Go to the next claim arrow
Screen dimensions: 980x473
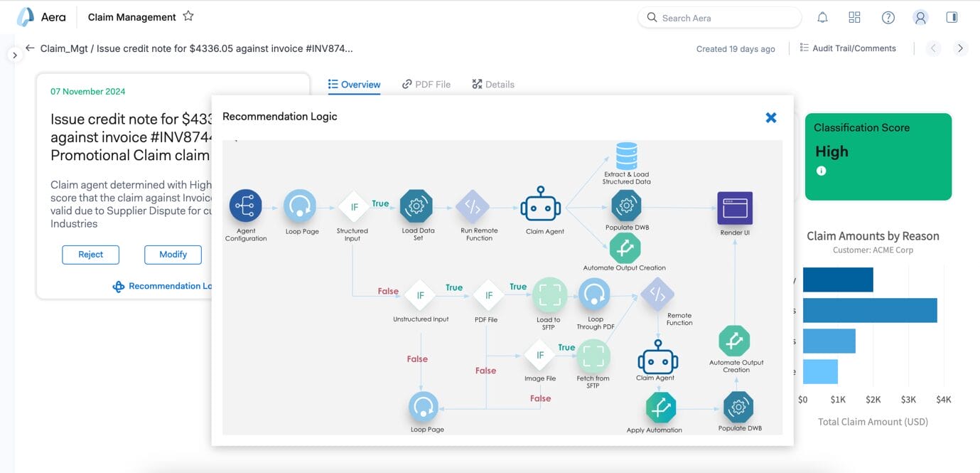coord(960,48)
